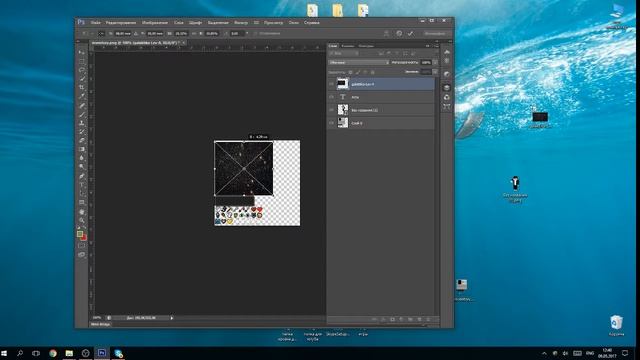Open the Mini Bridge tab

[100, 324]
